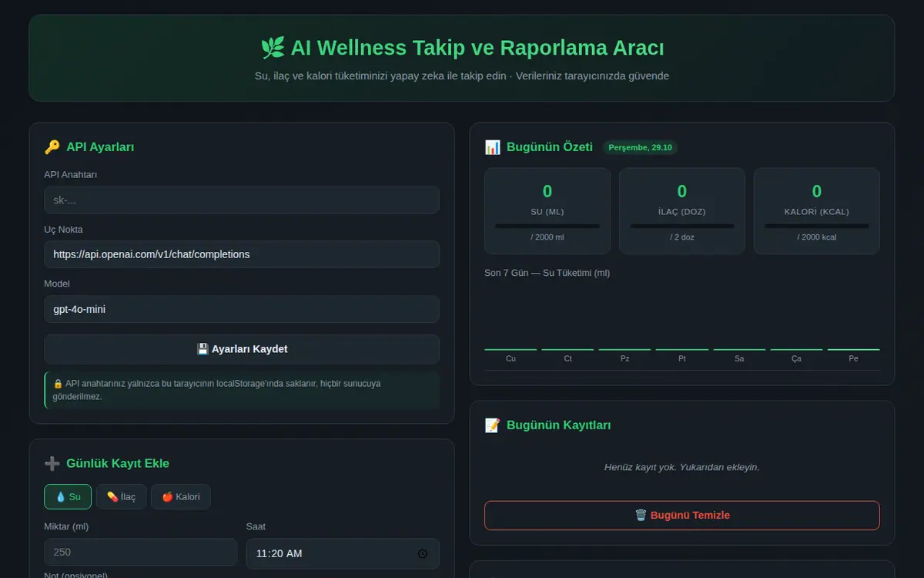The image size is (924, 578).
Task: Click the '/ 2000 kcal' target text
Action: click(817, 237)
